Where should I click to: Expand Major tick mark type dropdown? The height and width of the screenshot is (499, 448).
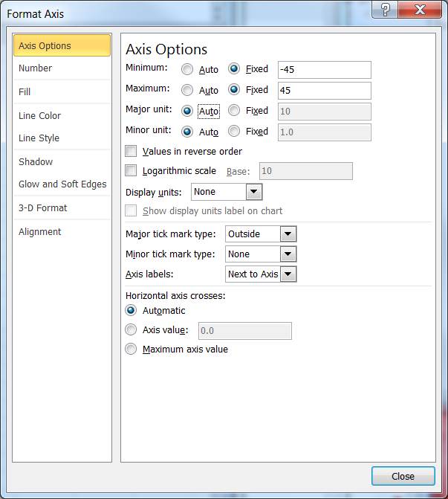click(288, 234)
